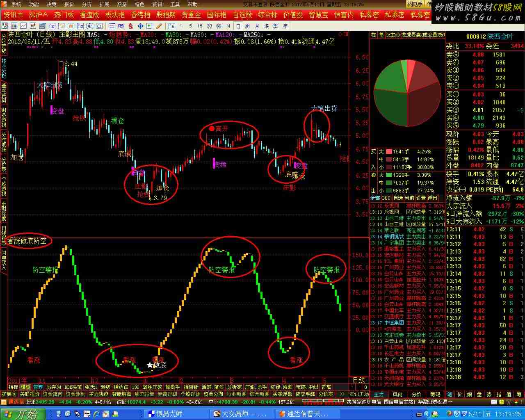
Task: Expand more bottom tabs with >> arrow
Action: tap(341, 394)
